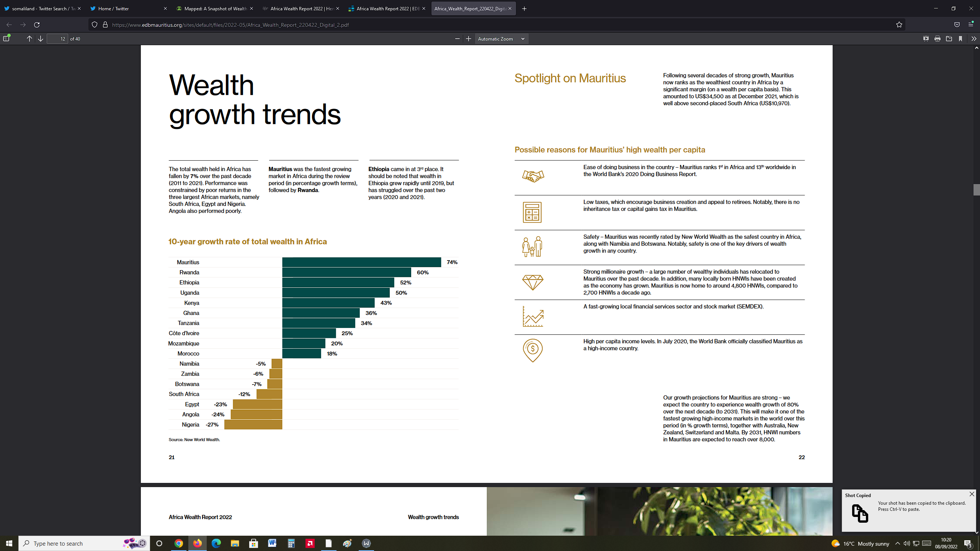This screenshot has width=980, height=551.
Task: Toggle the PDF viewer sidebar
Action: (6, 39)
